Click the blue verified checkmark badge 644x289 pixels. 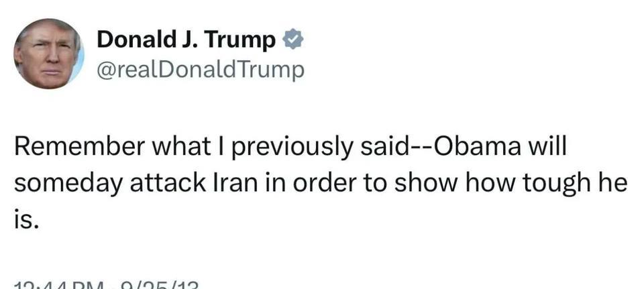pyautogui.click(x=292, y=40)
